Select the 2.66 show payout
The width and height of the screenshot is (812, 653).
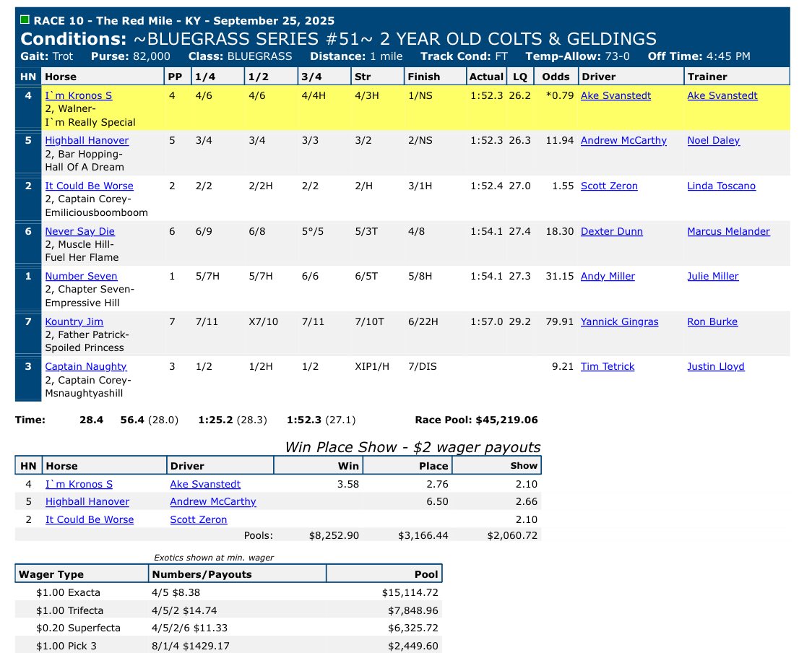[x=527, y=502]
